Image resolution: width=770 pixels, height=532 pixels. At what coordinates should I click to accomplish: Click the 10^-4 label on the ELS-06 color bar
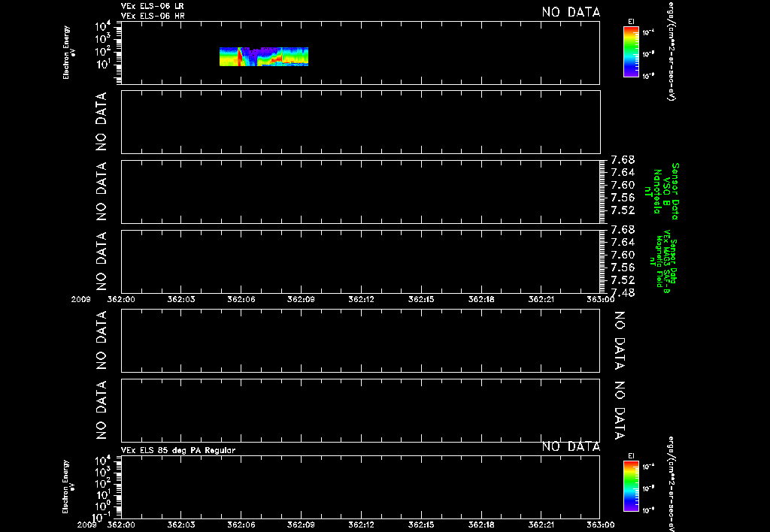[x=648, y=33]
